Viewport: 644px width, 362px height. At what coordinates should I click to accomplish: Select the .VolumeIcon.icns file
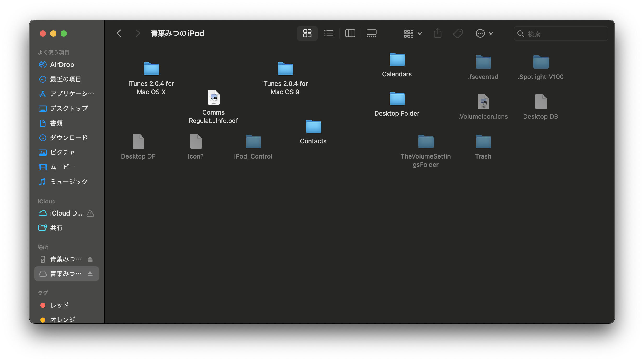point(483,107)
